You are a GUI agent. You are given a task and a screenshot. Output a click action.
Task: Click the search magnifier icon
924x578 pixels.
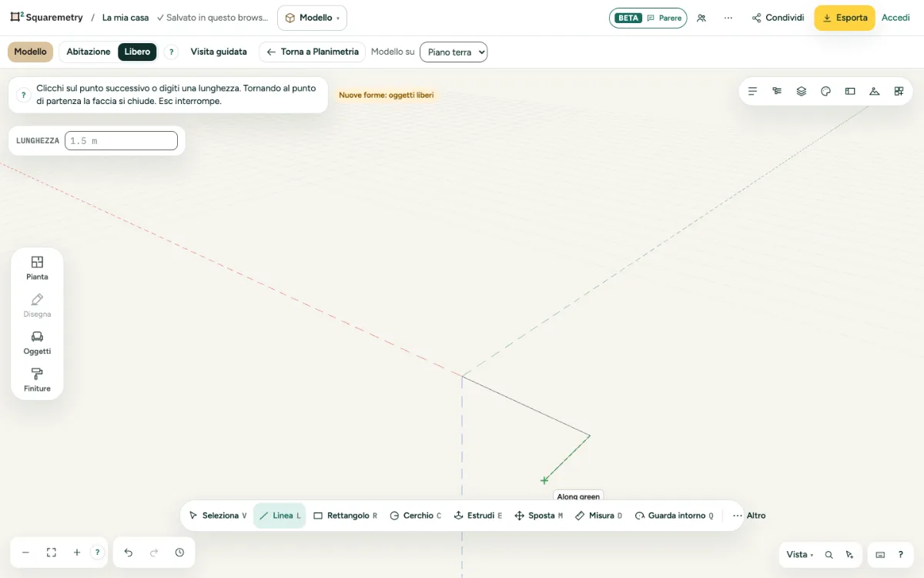[x=829, y=555]
